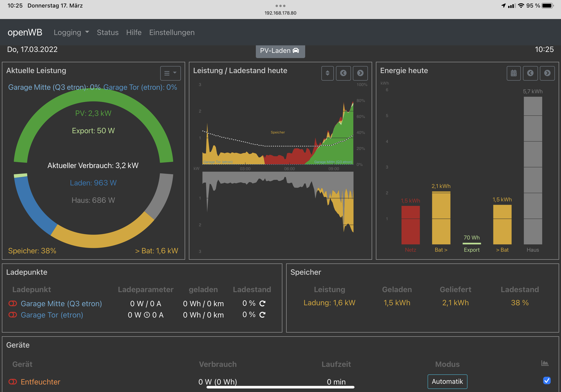Click previous arrow in Energie heute panel
The height and width of the screenshot is (392, 561).
[530, 73]
